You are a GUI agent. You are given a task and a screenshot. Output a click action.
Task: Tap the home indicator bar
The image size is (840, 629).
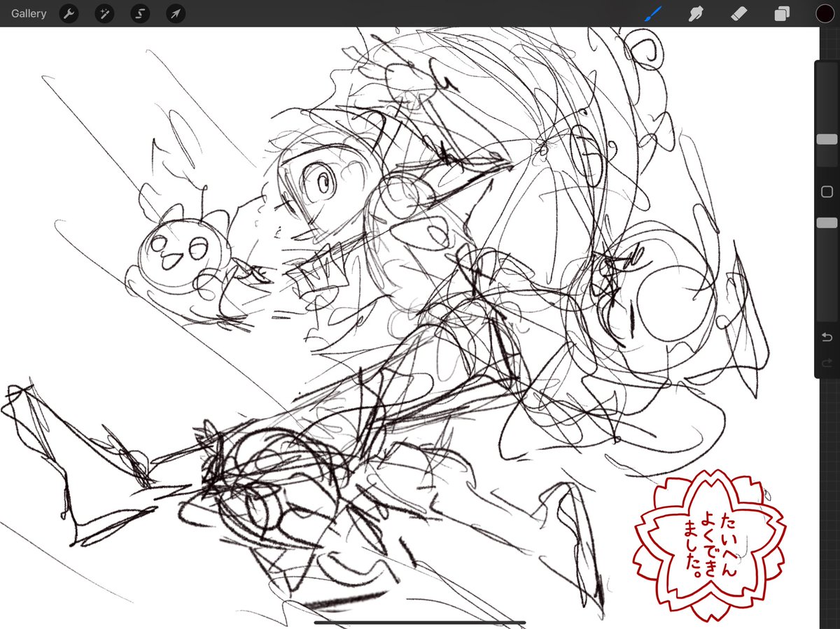(420, 622)
